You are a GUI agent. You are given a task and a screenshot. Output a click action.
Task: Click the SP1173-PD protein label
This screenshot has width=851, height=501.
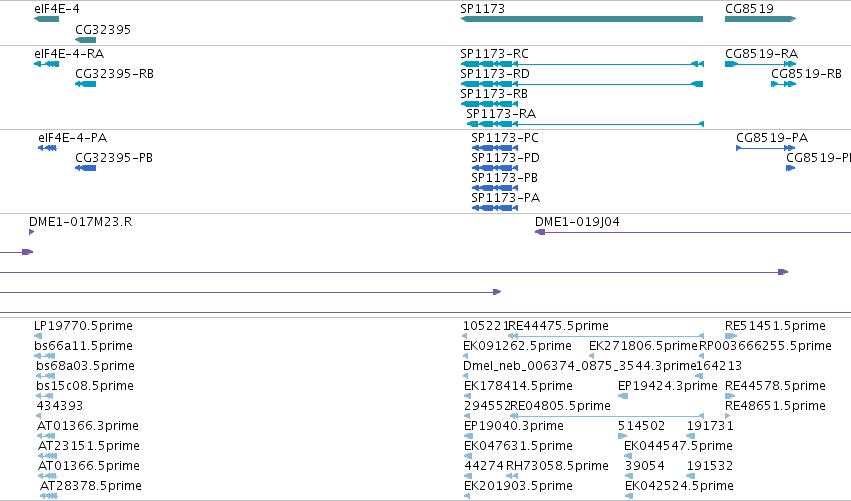coord(505,158)
